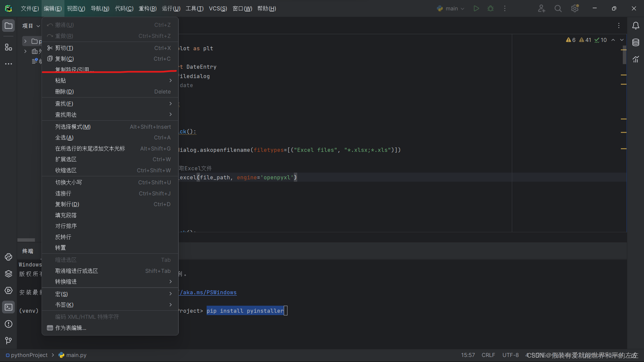Open the Python Packages layers icon

[x=8, y=274]
